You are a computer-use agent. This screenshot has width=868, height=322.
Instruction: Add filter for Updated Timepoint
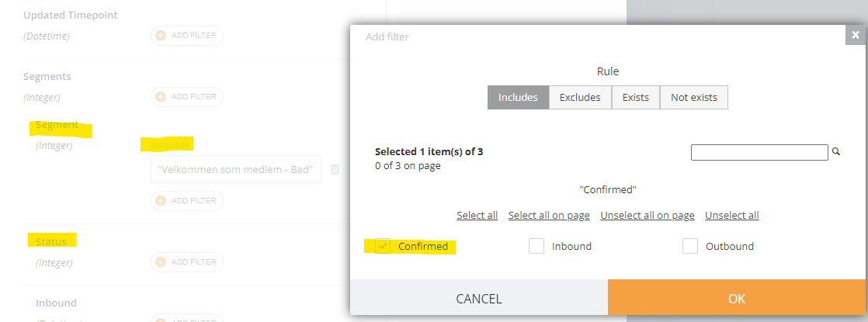pyautogui.click(x=187, y=36)
